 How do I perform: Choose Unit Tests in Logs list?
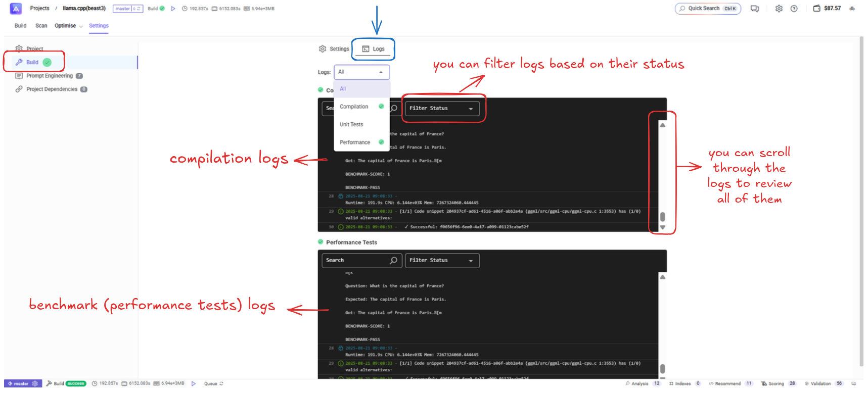[x=351, y=124]
